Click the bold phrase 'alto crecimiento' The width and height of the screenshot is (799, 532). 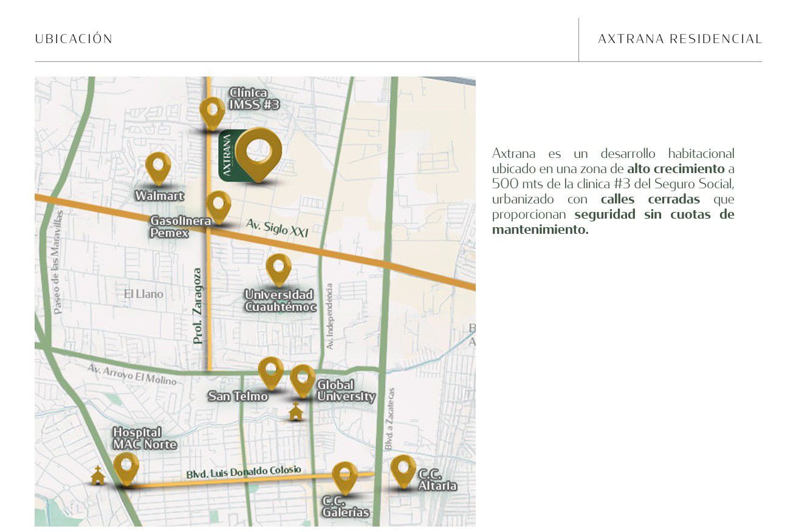point(676,168)
